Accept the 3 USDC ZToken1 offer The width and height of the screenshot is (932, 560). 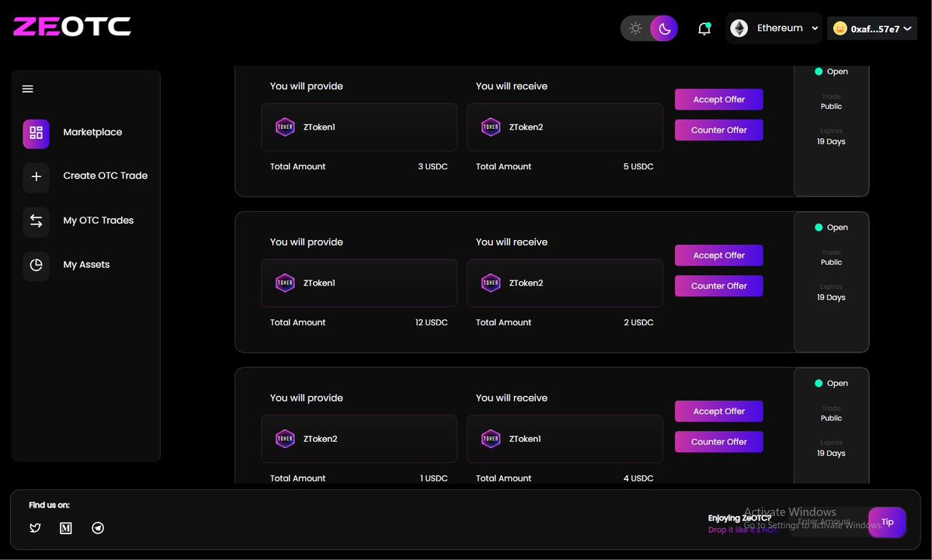pyautogui.click(x=718, y=99)
